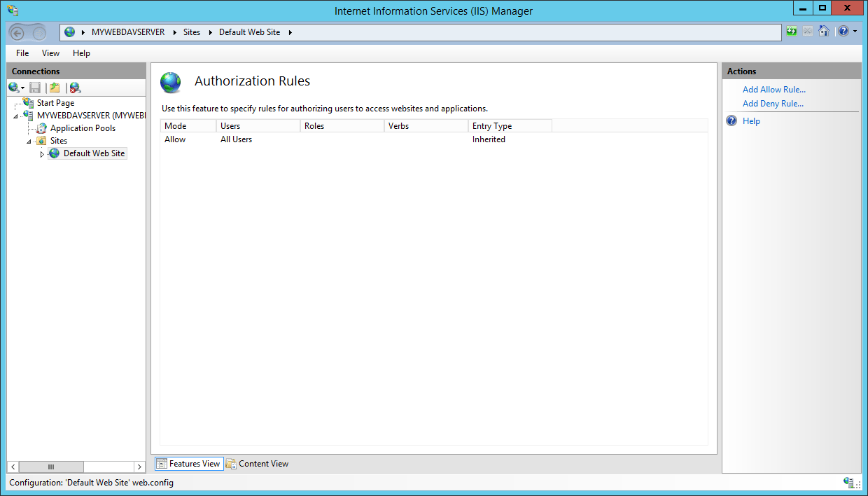Switch to Features View tab
This screenshot has height=496, width=868.
point(188,464)
